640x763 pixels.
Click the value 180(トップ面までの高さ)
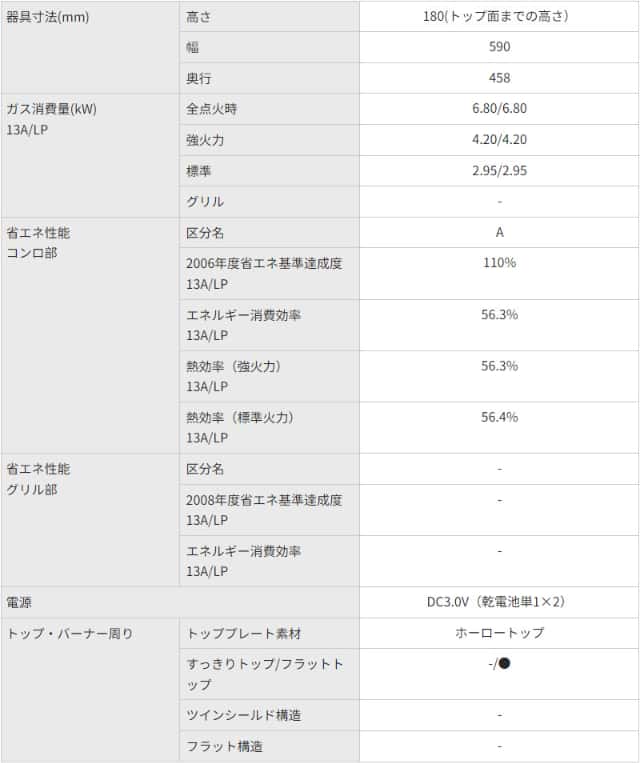499,17
